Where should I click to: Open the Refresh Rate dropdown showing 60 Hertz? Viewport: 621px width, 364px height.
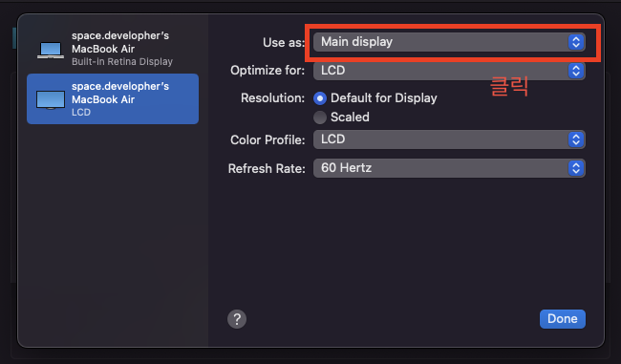click(x=449, y=168)
